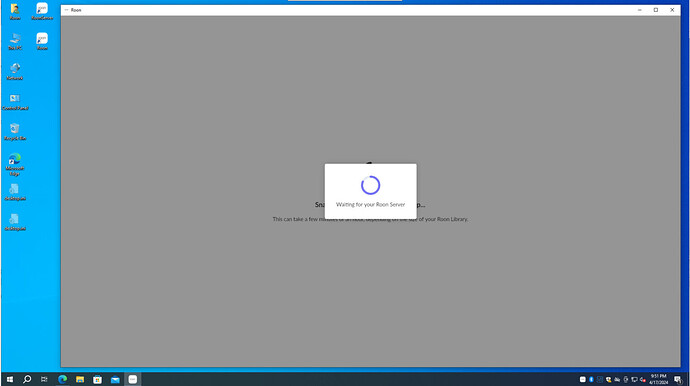Open the notification center icon

pyautogui.click(x=678, y=379)
